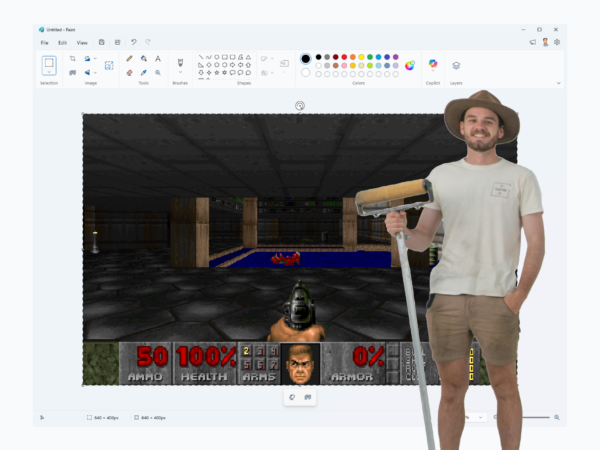The width and height of the screenshot is (600, 450).
Task: Open the File menu
Action: tap(44, 42)
